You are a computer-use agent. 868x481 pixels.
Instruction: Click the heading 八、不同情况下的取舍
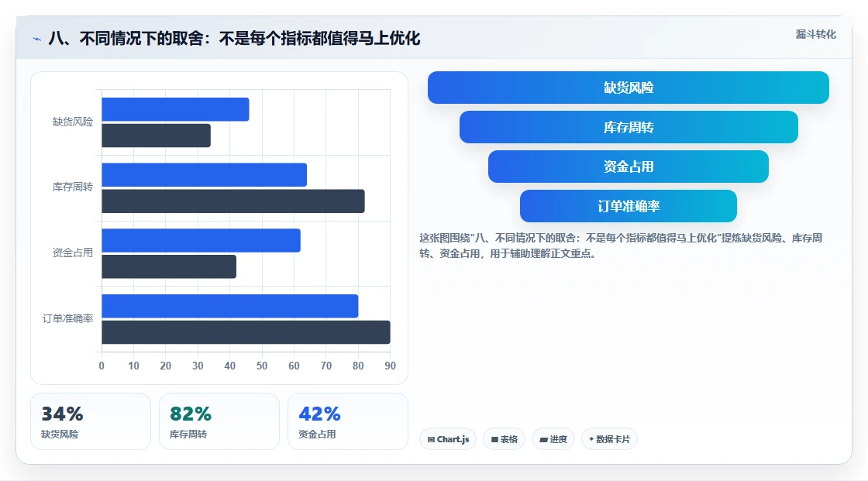pos(234,38)
